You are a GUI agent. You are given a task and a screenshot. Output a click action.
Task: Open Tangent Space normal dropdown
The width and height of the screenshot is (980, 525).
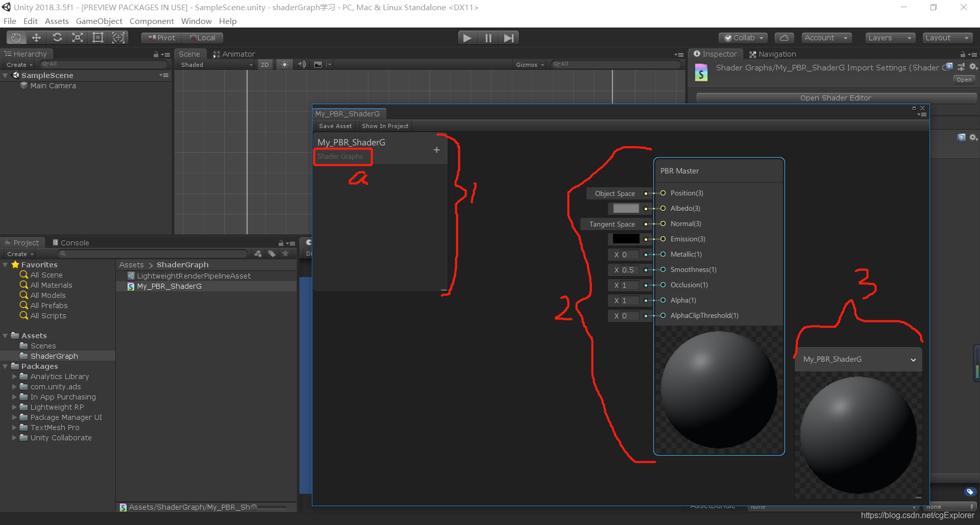tap(611, 224)
